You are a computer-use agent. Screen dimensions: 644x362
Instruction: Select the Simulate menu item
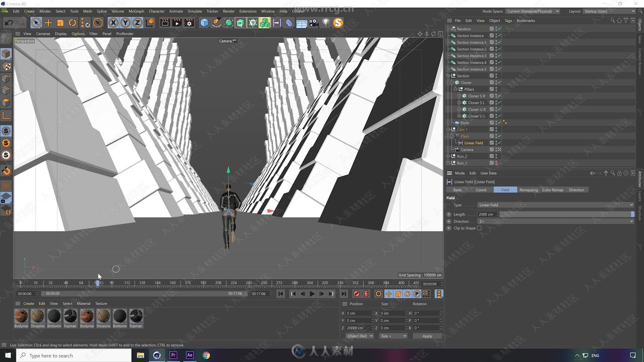[x=194, y=11]
